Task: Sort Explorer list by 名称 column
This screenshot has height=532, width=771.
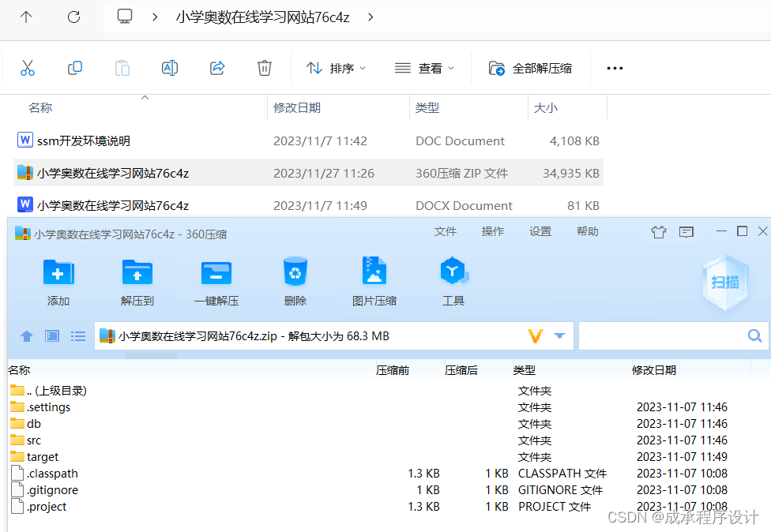Action: (x=40, y=107)
